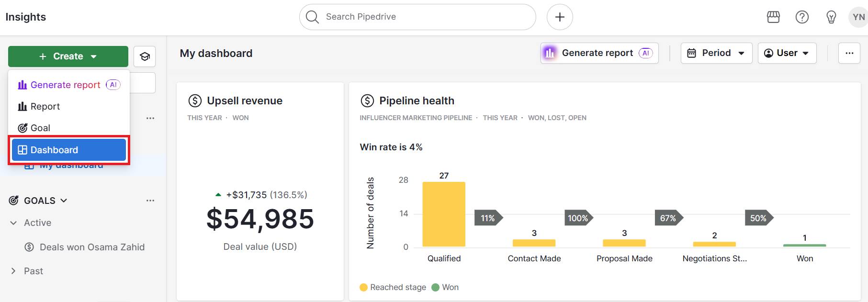Open the Create dropdown button

[68, 56]
